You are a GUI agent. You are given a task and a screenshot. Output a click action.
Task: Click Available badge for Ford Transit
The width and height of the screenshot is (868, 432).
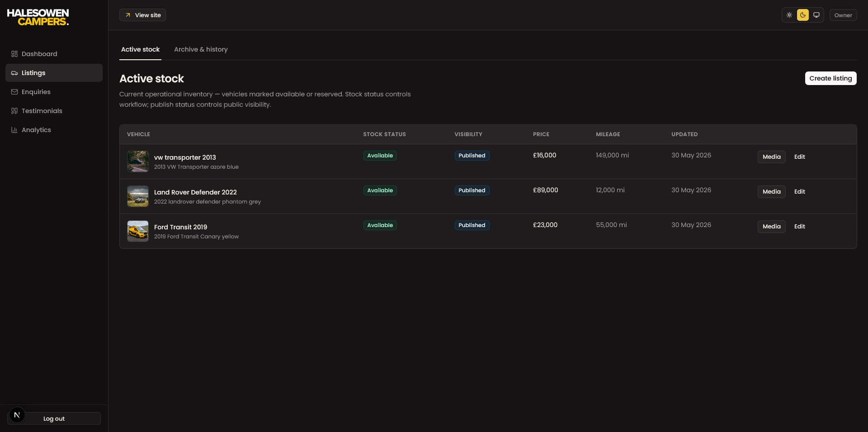click(380, 225)
